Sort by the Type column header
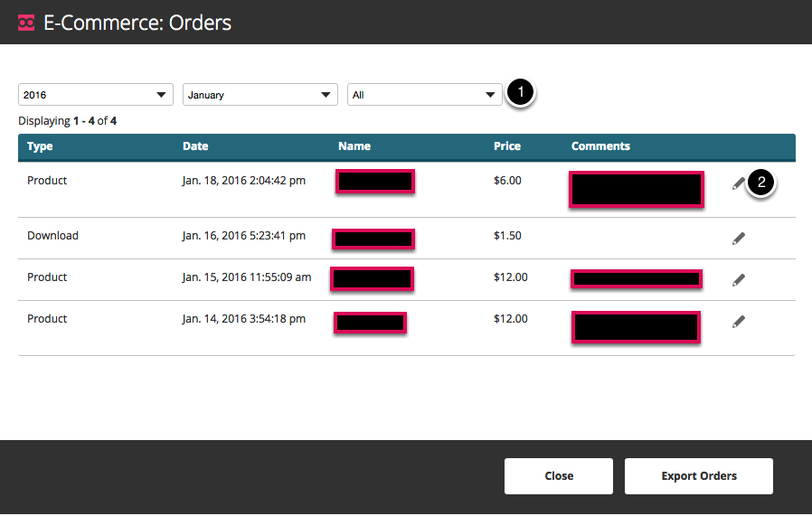The image size is (812, 516). [40, 146]
